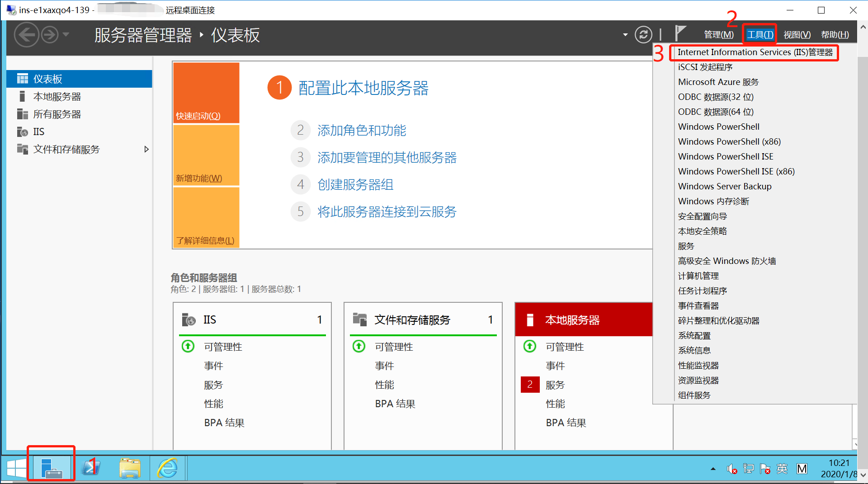Open 任务计划程序
This screenshot has height=484, width=868.
click(703, 291)
